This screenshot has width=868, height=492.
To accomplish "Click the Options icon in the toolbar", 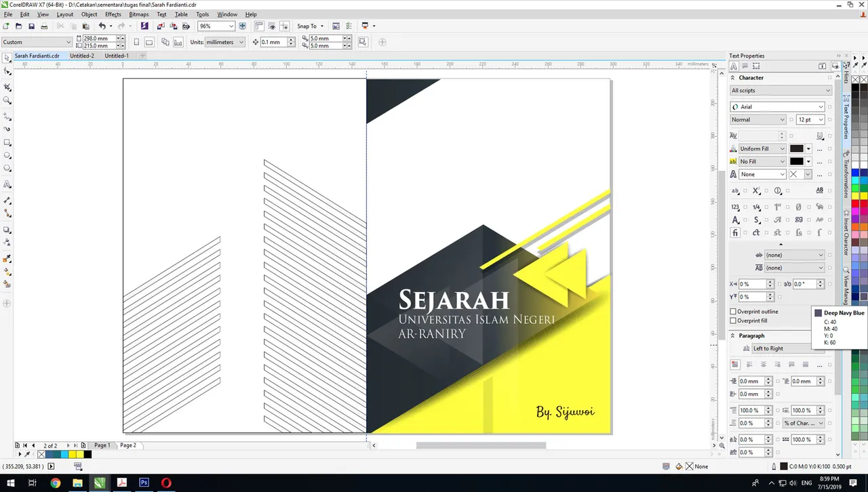I will point(336,26).
